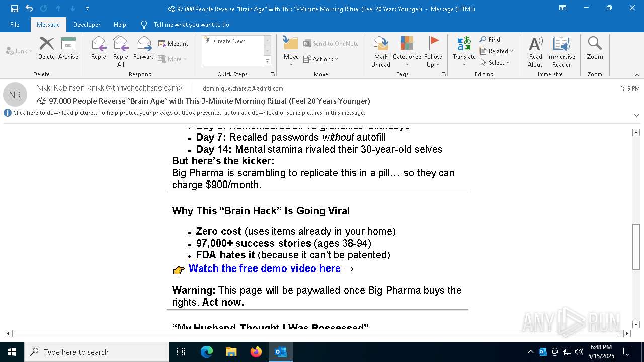Click the NR sender avatar
The image size is (644, 362).
pos(15,95)
